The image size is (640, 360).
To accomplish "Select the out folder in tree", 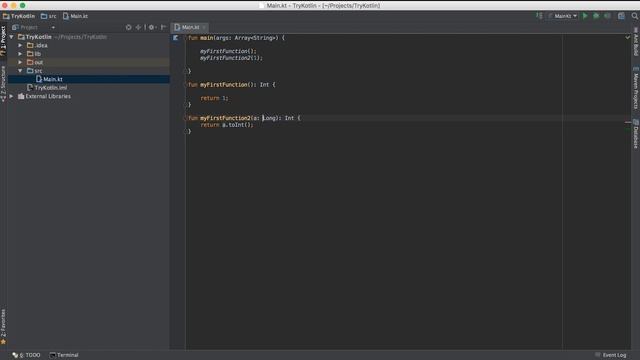I will 35,62.
